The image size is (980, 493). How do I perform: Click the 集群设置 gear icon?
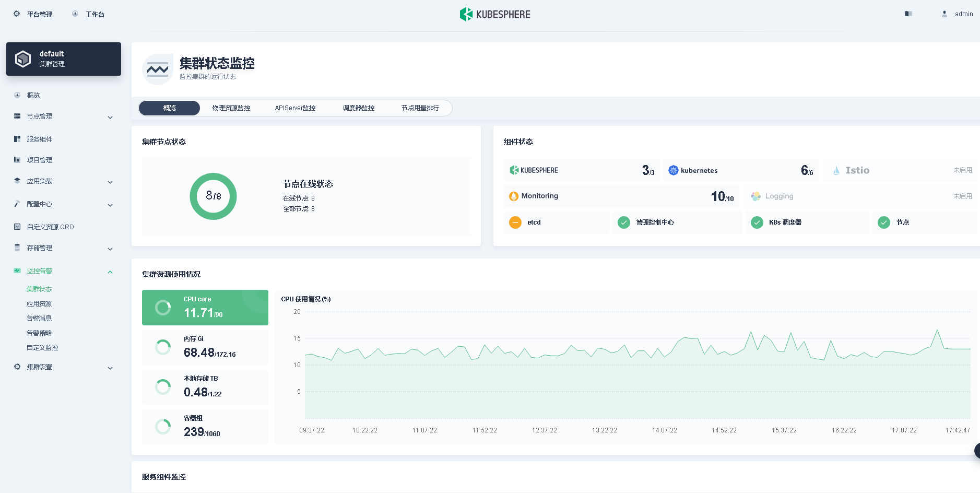coord(17,367)
